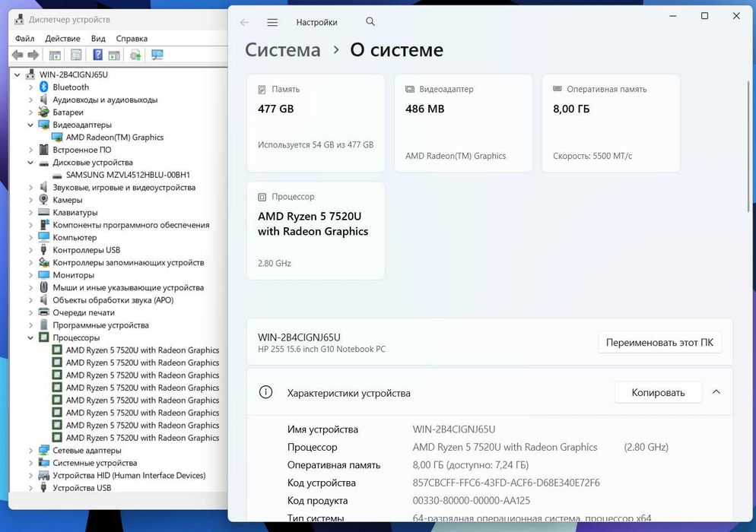The width and height of the screenshot is (756, 532).
Task: Select first AMD Ryzen 5 7520U entry
Action: [142, 350]
